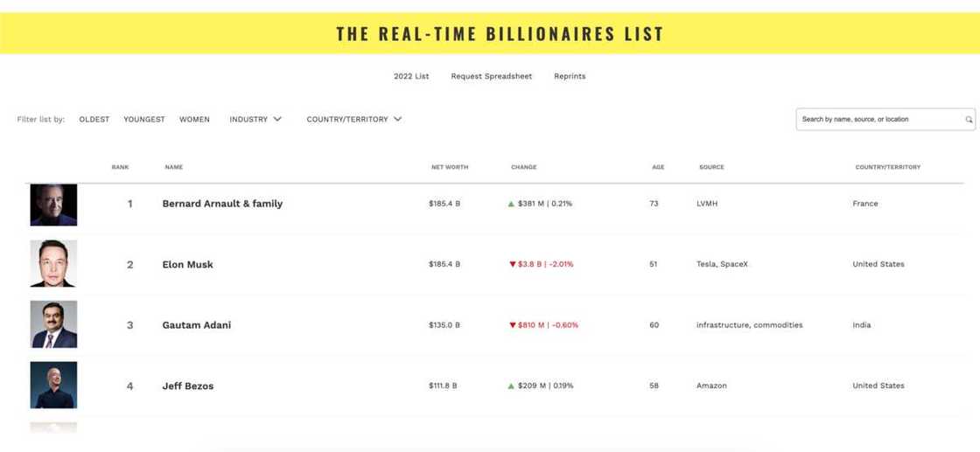Click Bernard Arnault's portrait thumbnail

tap(53, 205)
